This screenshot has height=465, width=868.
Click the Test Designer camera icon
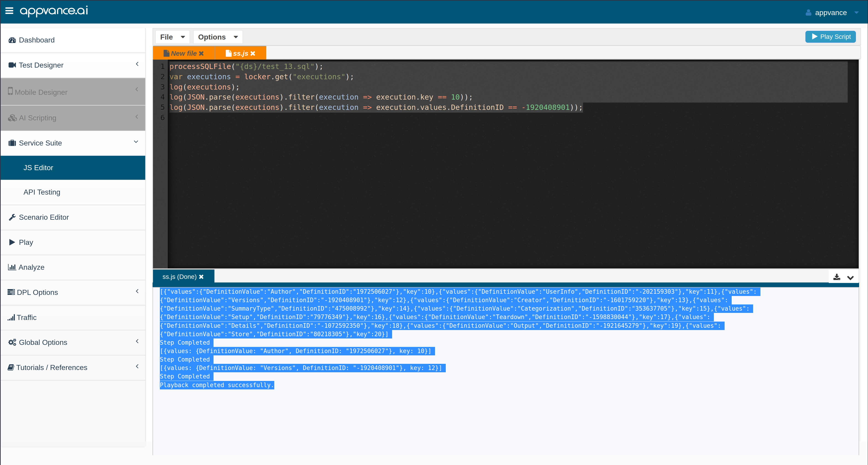coord(12,65)
